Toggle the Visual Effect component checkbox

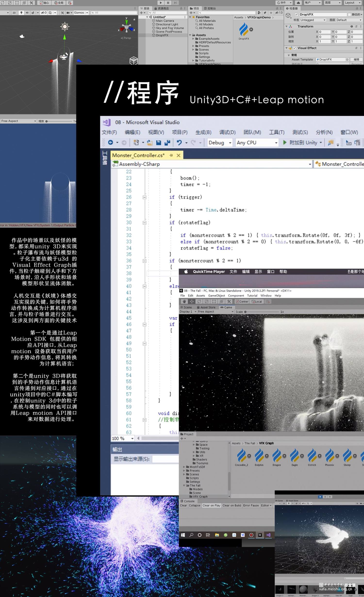pos(295,48)
